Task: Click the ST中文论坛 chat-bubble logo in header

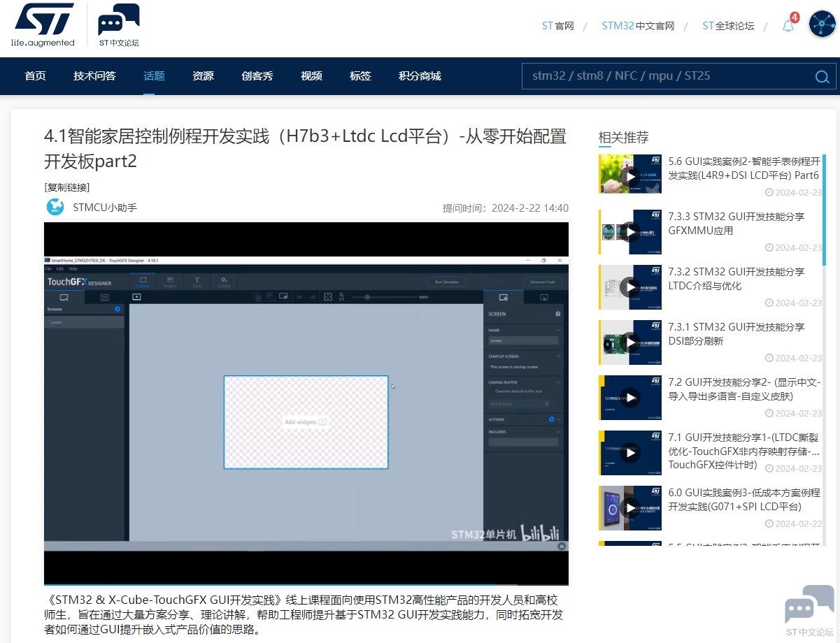Action: tap(119, 25)
